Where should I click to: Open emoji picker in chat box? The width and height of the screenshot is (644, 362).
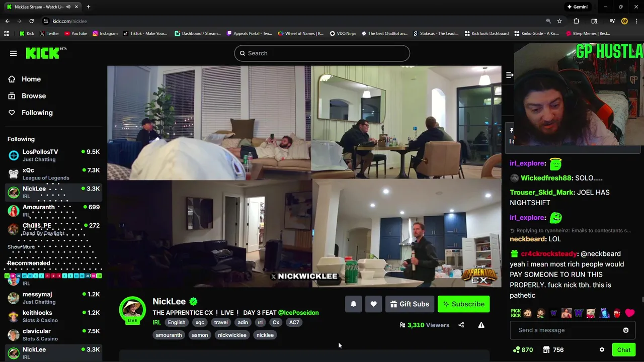[626, 330]
